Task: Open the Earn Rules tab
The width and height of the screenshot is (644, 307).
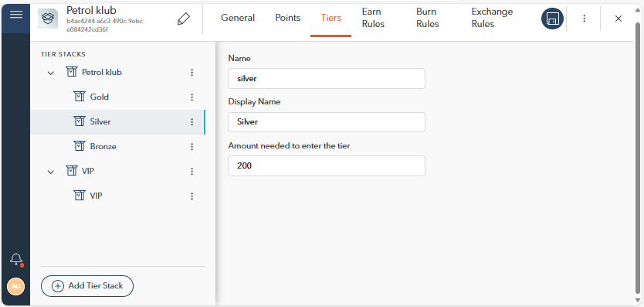Action: coord(373,18)
